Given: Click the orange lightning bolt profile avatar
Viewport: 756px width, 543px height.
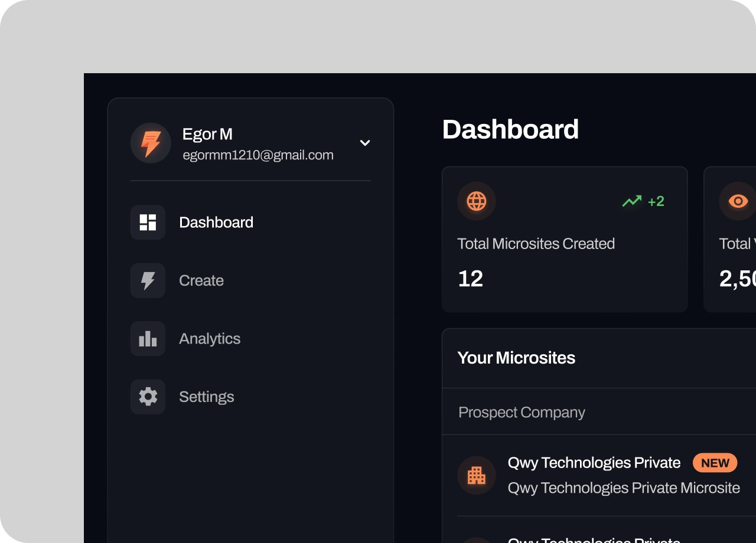Looking at the screenshot, I should [151, 143].
